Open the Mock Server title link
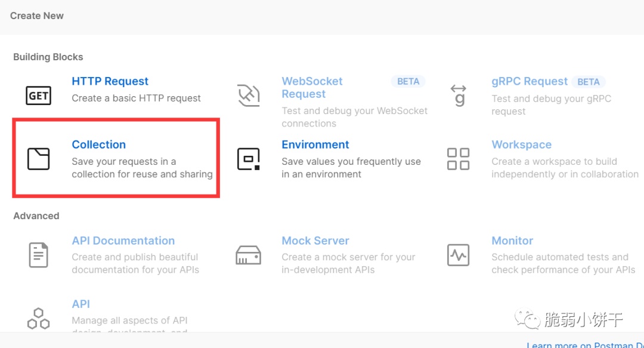Screen dimensions: 644x348 click(x=315, y=241)
